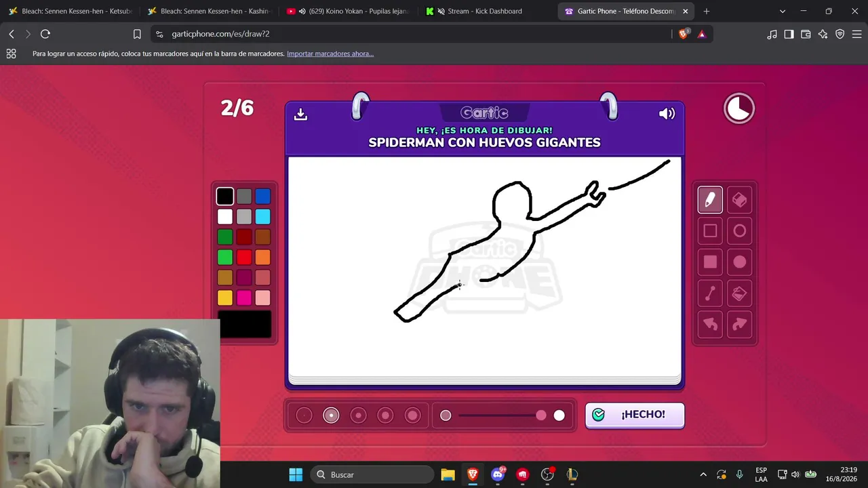Undo the last stroke
The image size is (868, 488).
(x=710, y=325)
